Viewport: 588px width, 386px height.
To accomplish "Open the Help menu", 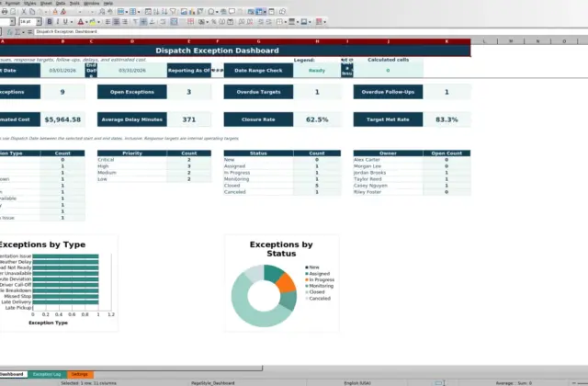I will (x=108, y=3).
